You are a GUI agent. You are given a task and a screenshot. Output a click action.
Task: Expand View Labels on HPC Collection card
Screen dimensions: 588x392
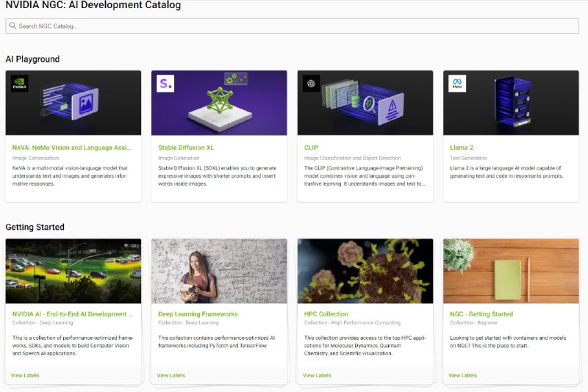pos(318,375)
